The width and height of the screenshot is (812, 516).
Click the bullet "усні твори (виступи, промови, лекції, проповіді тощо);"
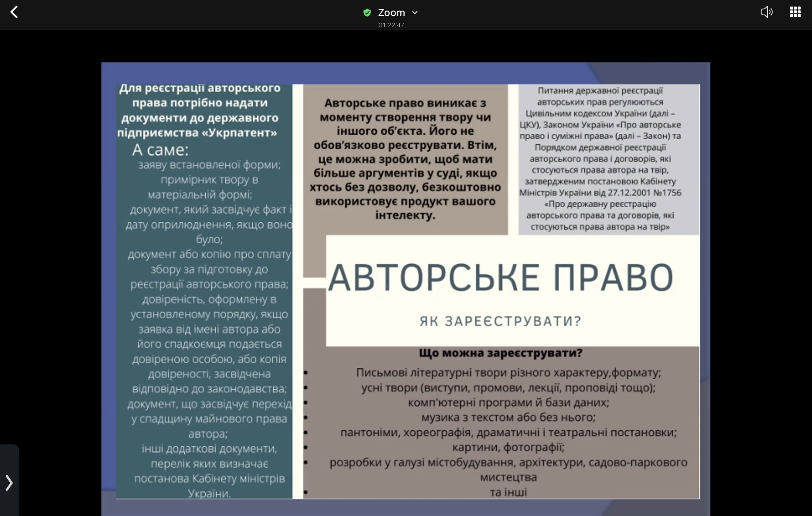[x=508, y=388]
